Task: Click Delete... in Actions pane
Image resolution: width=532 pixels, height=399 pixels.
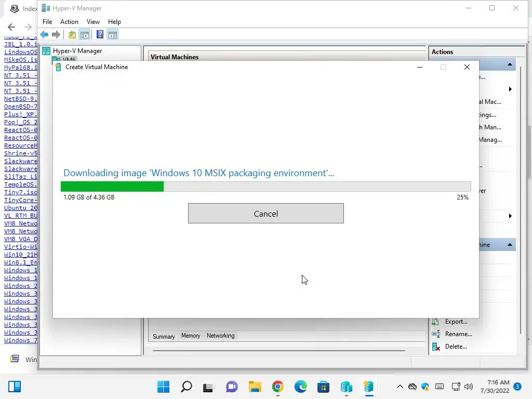Action: (456, 347)
